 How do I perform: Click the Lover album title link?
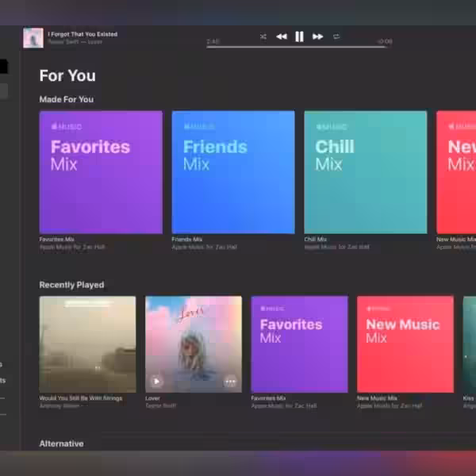click(152, 398)
